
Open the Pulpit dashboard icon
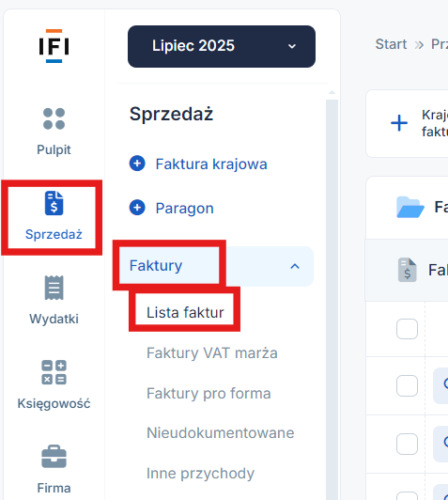(54, 119)
